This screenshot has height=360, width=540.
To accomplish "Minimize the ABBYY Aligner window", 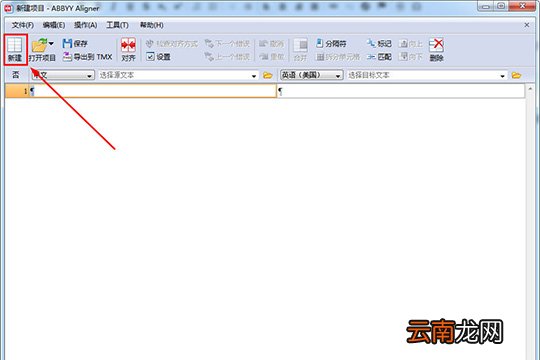I will pos(485,6).
